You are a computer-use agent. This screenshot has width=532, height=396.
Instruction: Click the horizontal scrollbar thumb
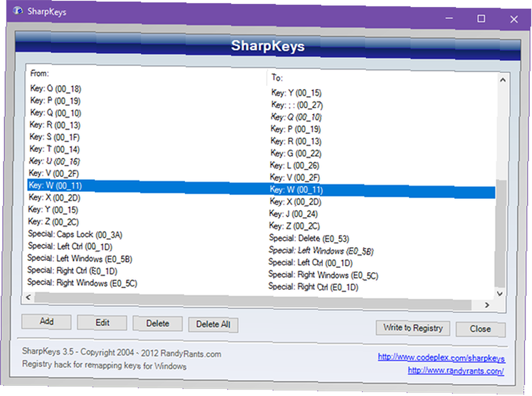(x=253, y=301)
